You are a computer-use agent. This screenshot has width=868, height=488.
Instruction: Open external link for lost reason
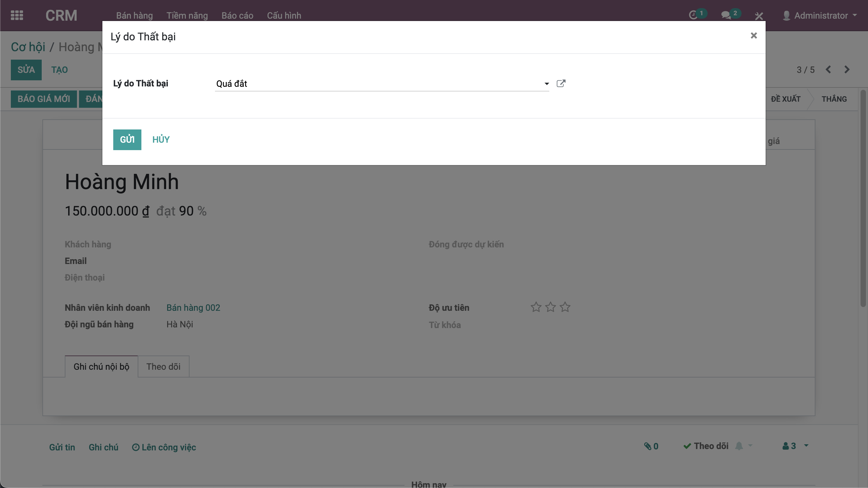point(561,83)
